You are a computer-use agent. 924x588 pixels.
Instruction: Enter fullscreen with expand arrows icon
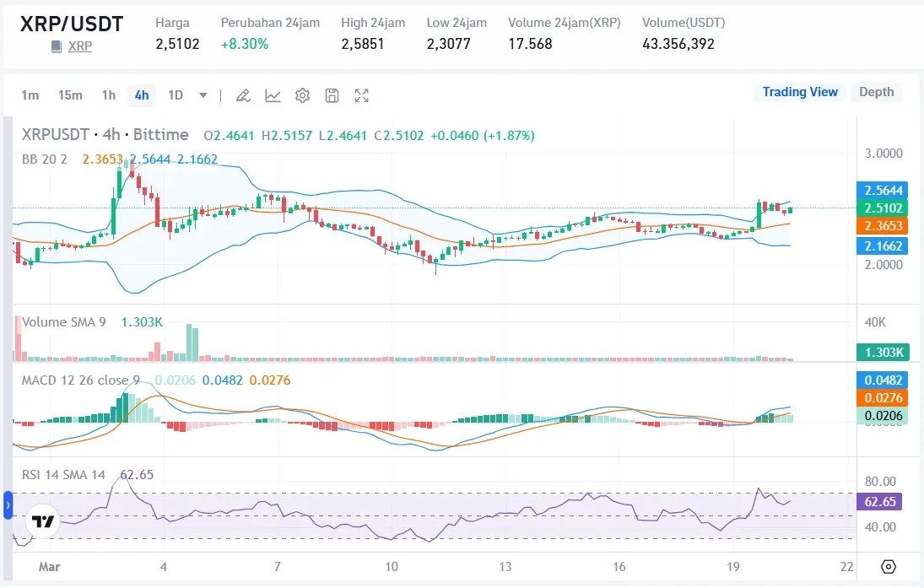(x=361, y=95)
